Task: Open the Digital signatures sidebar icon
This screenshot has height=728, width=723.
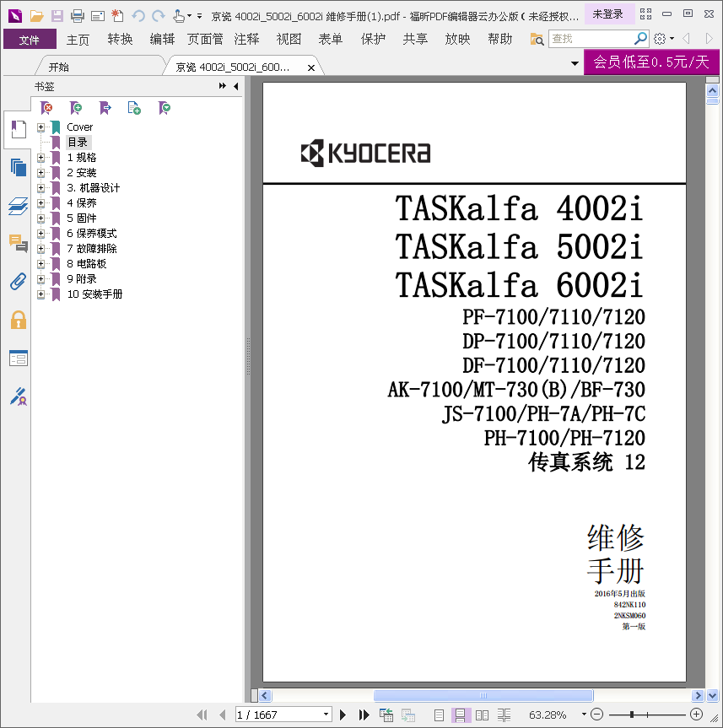Action: (x=18, y=396)
